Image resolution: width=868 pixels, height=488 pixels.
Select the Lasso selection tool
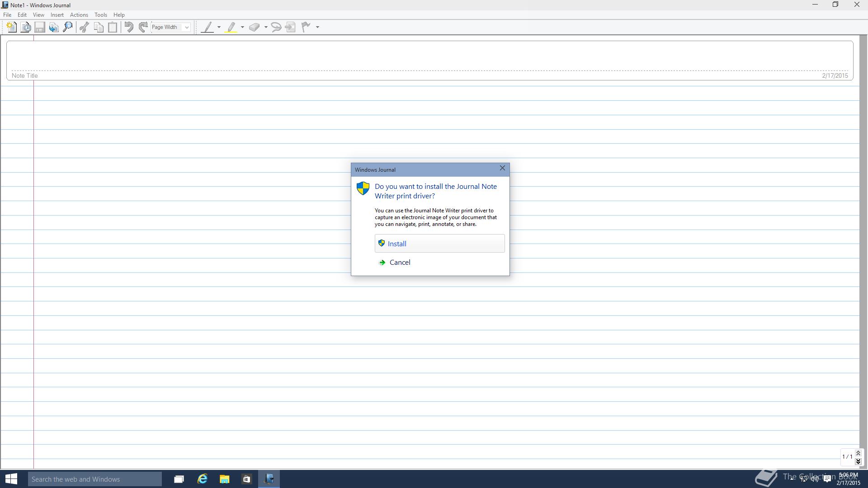(x=276, y=27)
